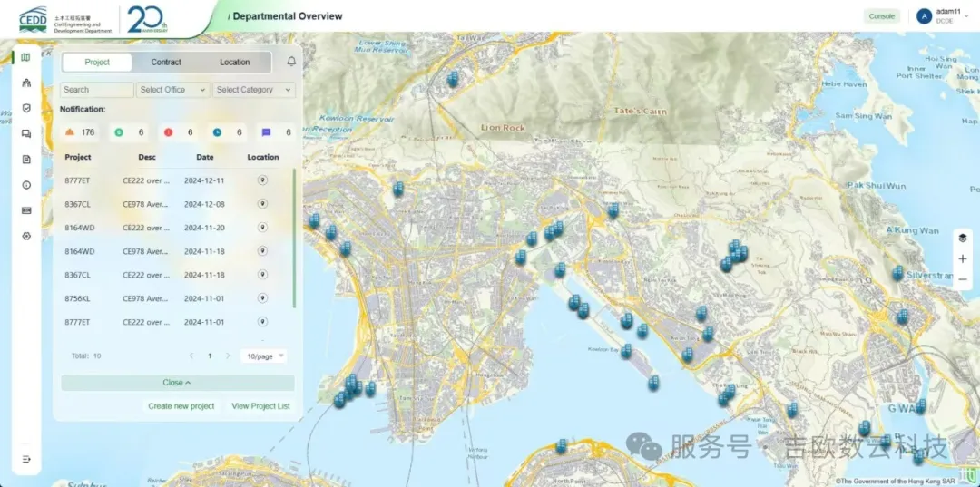Filter by purple message notifications
The height and width of the screenshot is (487, 980).
click(x=277, y=132)
